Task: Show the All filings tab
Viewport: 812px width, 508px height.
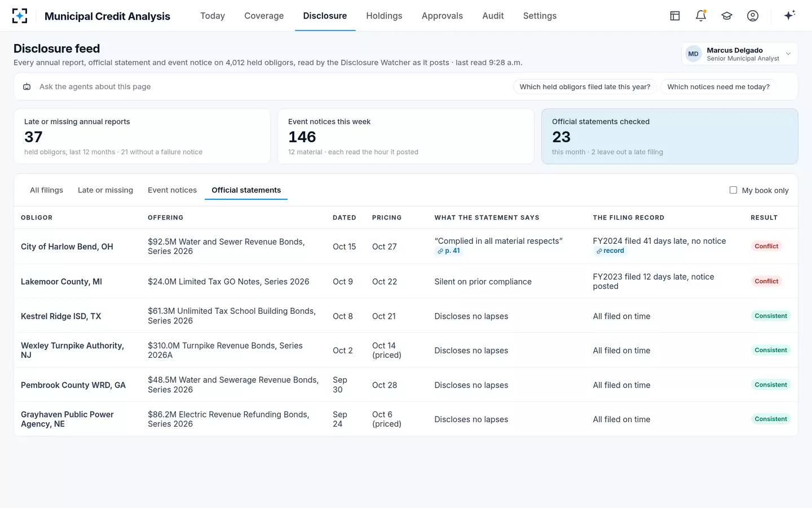Action: coord(46,190)
